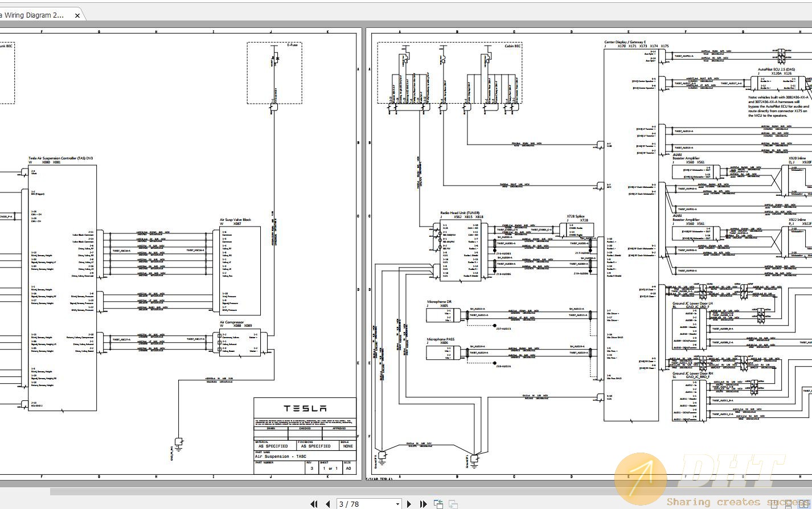Viewport: 812px width, 509px height.
Task: Click the Ground JC Lower Door RH label
Action: point(692,373)
